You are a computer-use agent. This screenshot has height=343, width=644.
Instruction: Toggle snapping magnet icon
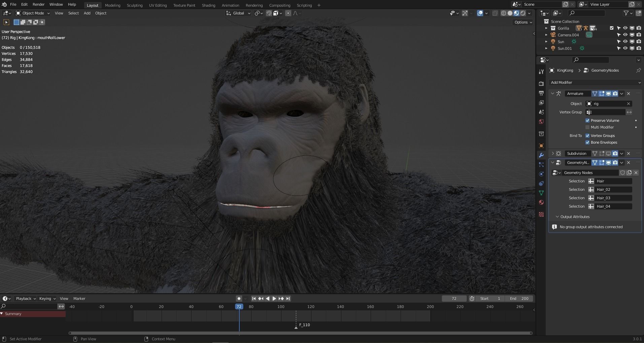269,13
